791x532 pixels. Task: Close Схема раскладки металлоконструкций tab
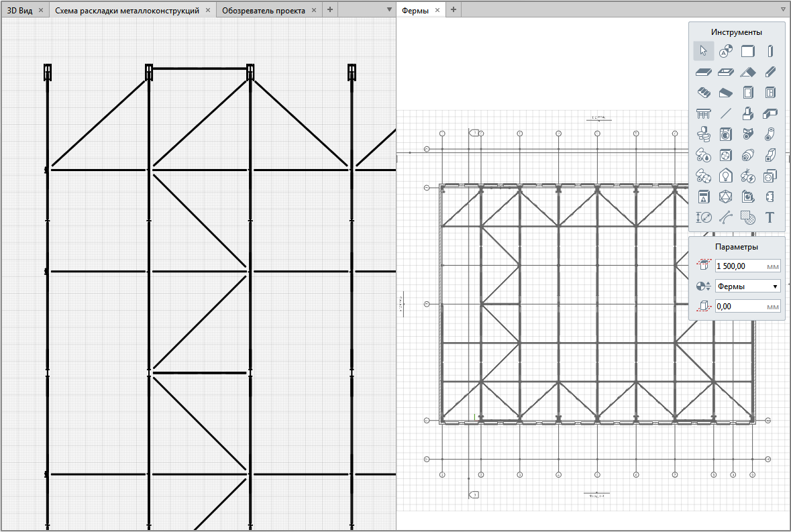click(208, 10)
